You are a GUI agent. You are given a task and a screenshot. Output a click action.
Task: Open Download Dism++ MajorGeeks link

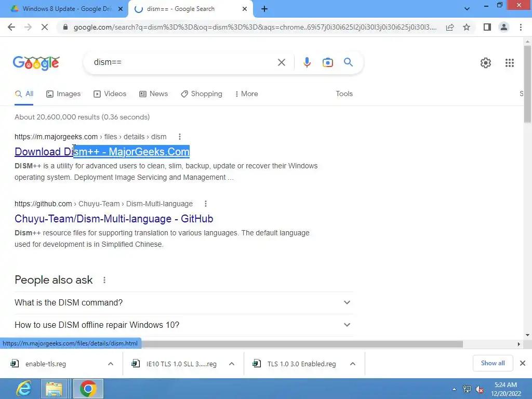pyautogui.click(x=102, y=152)
